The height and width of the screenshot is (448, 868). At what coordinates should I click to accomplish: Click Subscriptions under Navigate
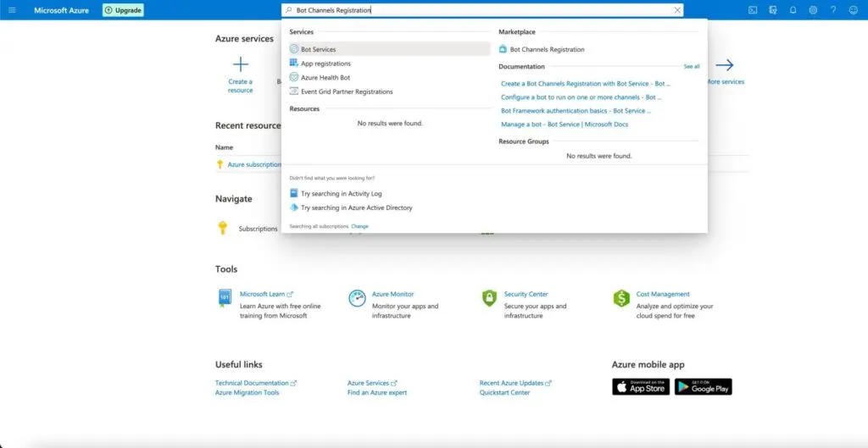pos(258,229)
